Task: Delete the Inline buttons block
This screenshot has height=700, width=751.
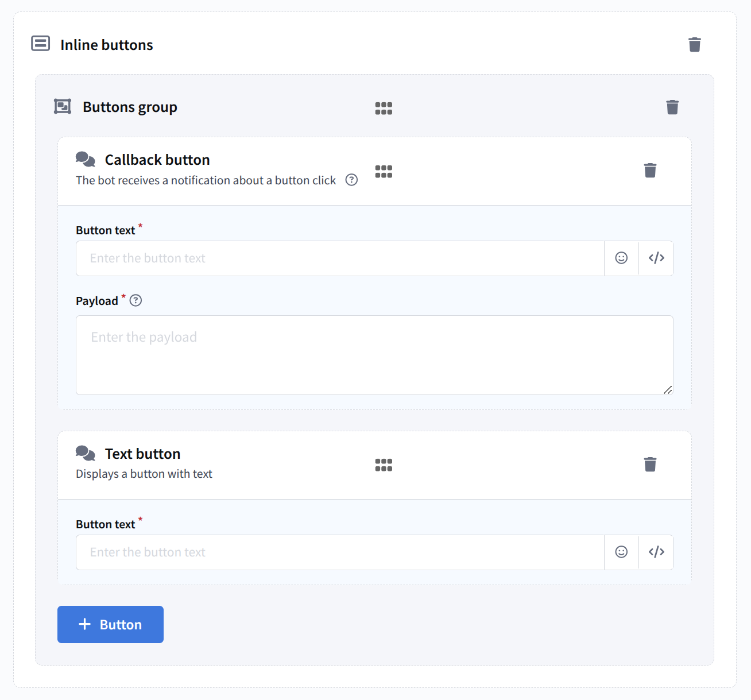Action: pos(695,45)
